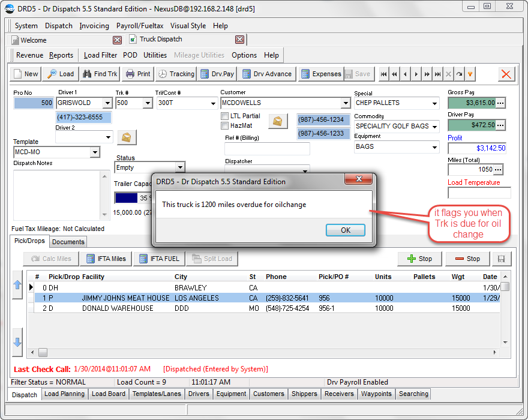Click the trailer capacity progress bar
The width and height of the screenshot is (528, 420).
pyautogui.click(x=132, y=198)
